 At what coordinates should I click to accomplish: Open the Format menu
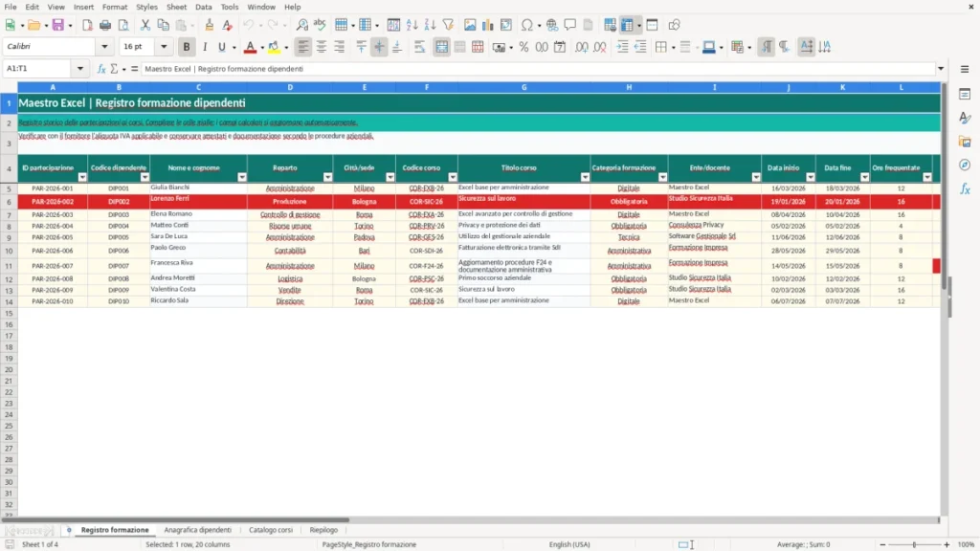point(115,7)
